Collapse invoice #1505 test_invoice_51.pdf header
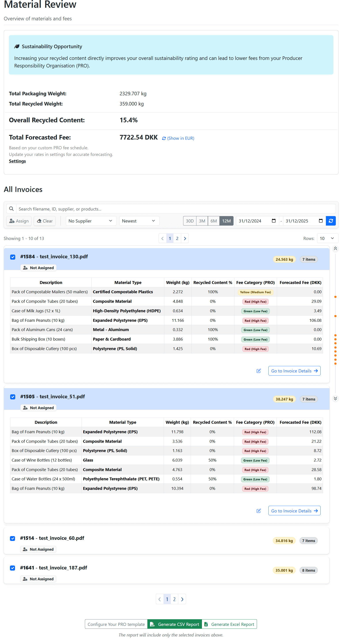Screen dimensions: 344x644 tap(166, 399)
